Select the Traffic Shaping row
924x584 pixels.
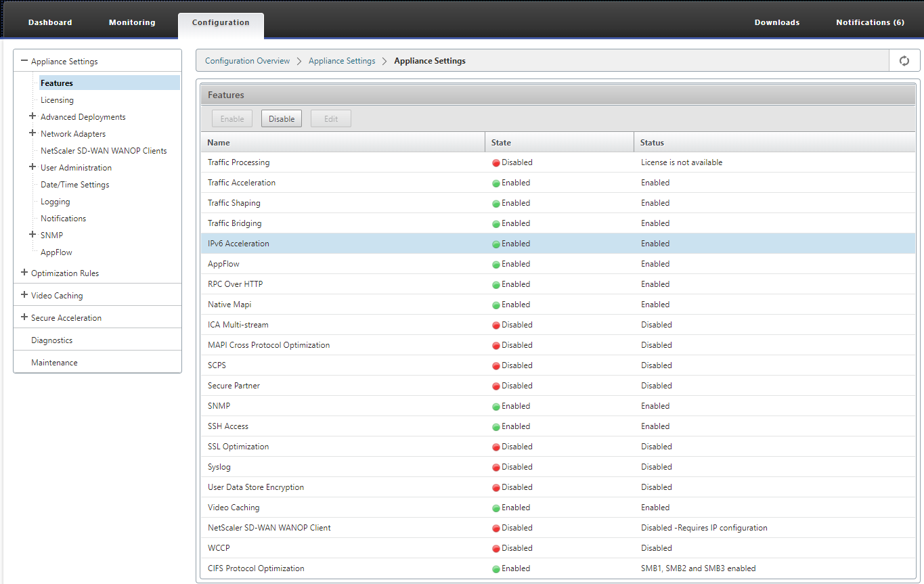pyautogui.click(x=558, y=203)
